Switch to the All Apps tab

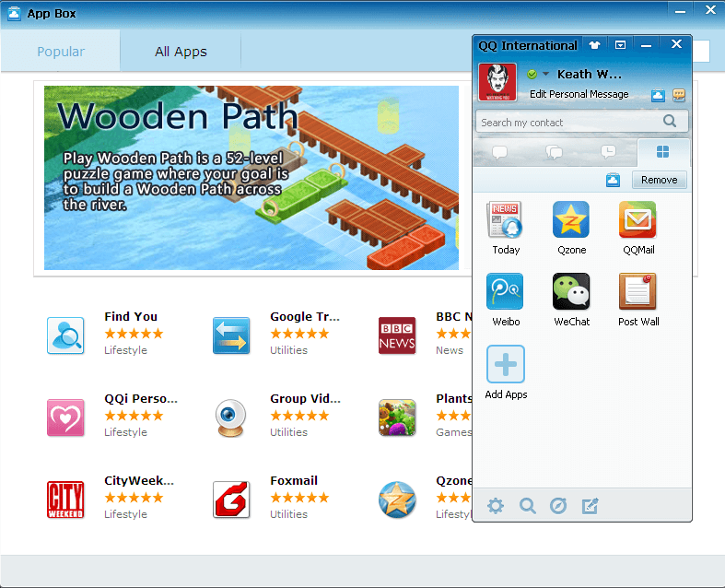[181, 52]
